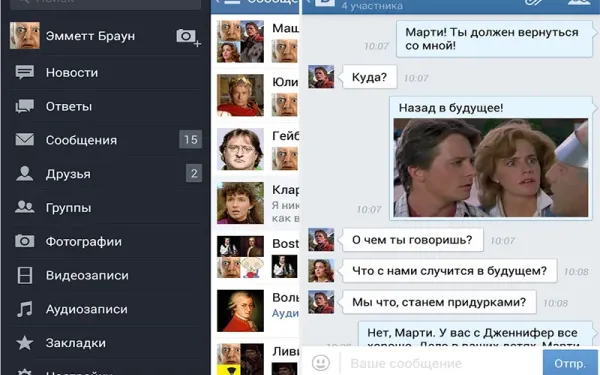The width and height of the screenshot is (600, 375).
Task: Open Эмметт Браун profile avatar
Action: (25, 36)
